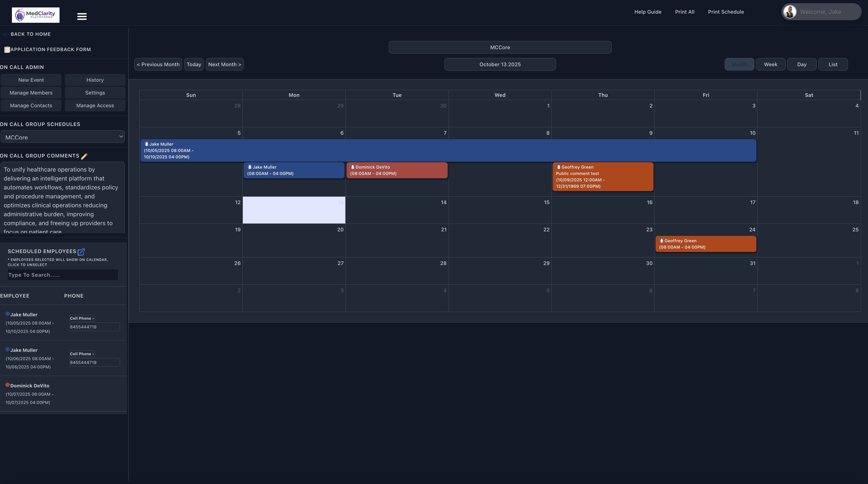Click the Back to Home arrow link

6,34
